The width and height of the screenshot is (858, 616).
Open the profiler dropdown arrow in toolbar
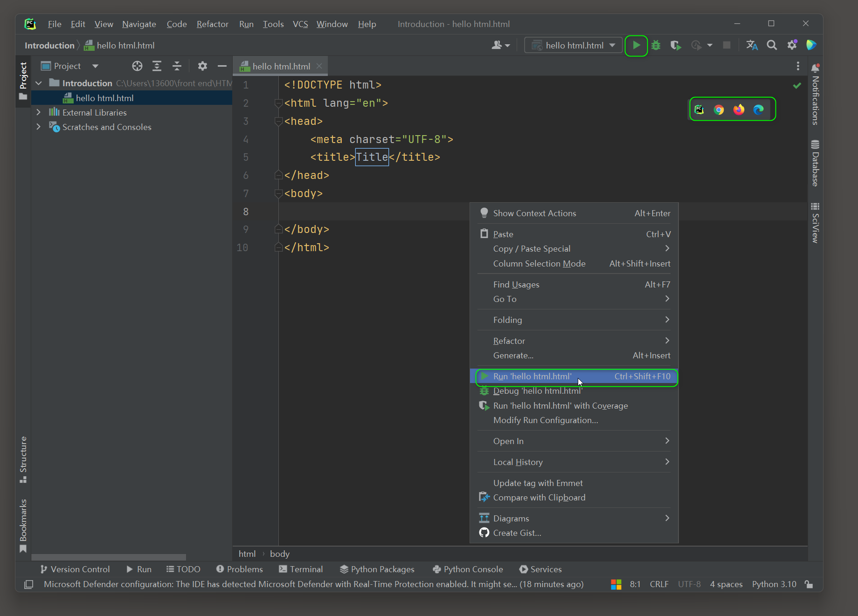(710, 45)
